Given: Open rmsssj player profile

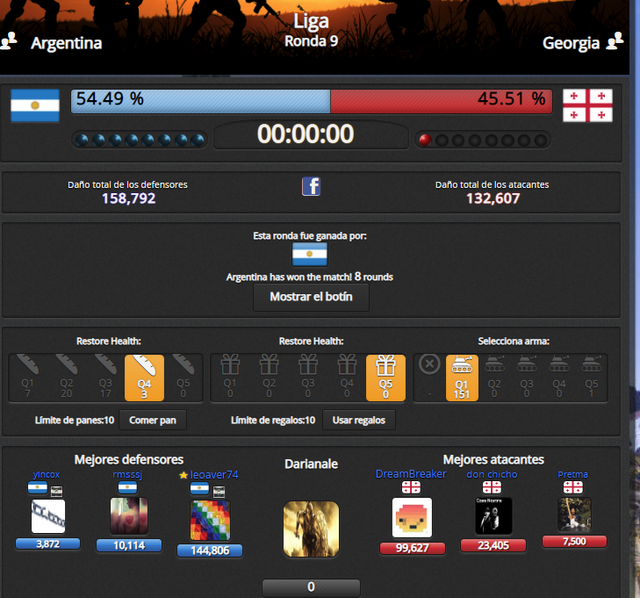Looking at the screenshot, I should pyautogui.click(x=127, y=474).
